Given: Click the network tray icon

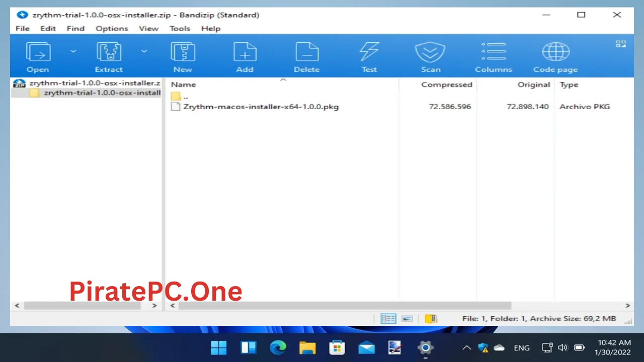Looking at the screenshot, I should [547, 347].
